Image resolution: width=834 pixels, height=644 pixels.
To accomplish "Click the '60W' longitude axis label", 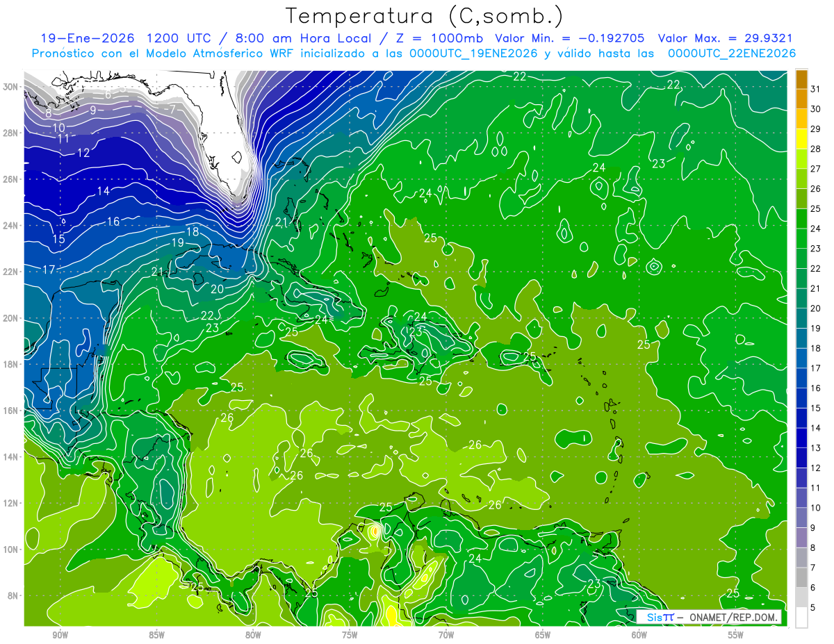I will (x=639, y=635).
